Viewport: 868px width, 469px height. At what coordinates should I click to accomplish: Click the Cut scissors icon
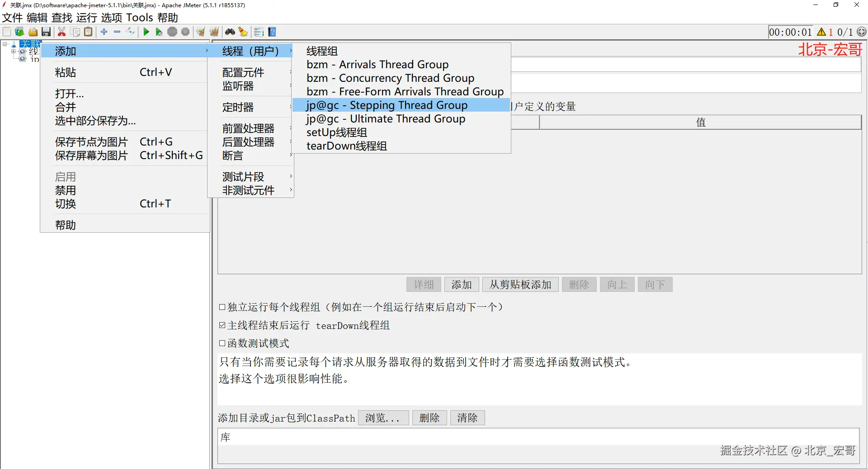tap(62, 32)
